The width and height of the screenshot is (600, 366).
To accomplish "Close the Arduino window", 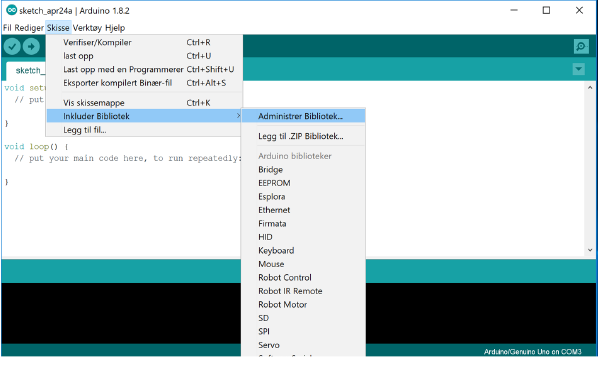I will 579,10.
